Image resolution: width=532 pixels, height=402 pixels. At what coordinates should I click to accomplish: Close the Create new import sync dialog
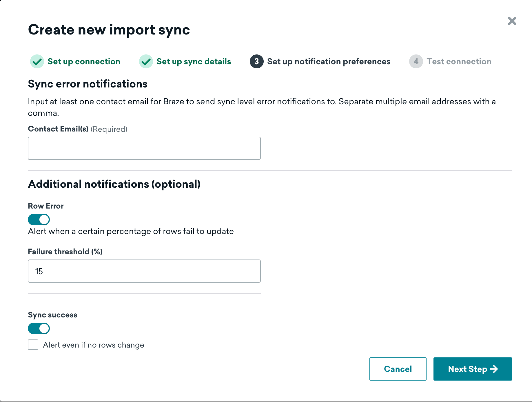(512, 21)
